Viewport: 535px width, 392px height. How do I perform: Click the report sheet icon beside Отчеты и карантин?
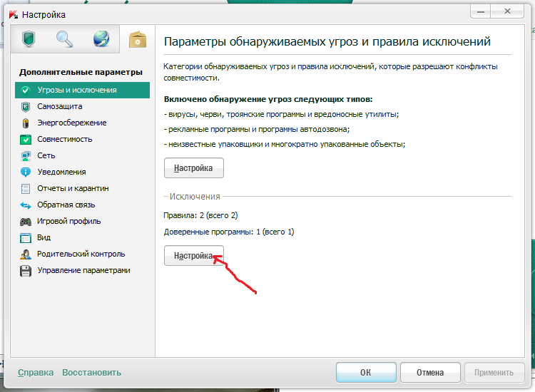point(26,188)
